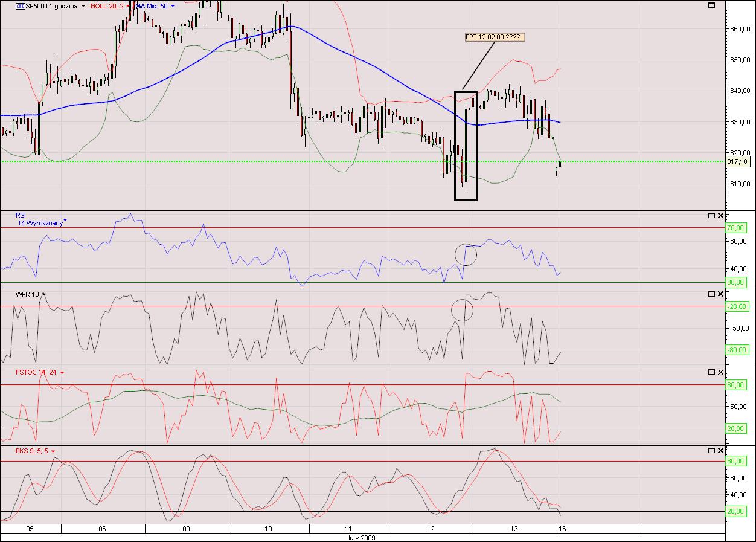Click the PKS 60,00 axis value
The width and height of the screenshot is (756, 542).
737,478
